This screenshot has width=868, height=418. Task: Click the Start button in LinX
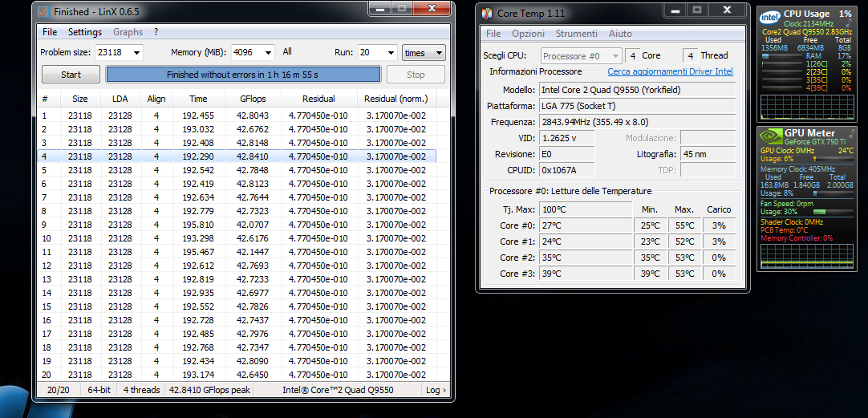[x=71, y=74]
